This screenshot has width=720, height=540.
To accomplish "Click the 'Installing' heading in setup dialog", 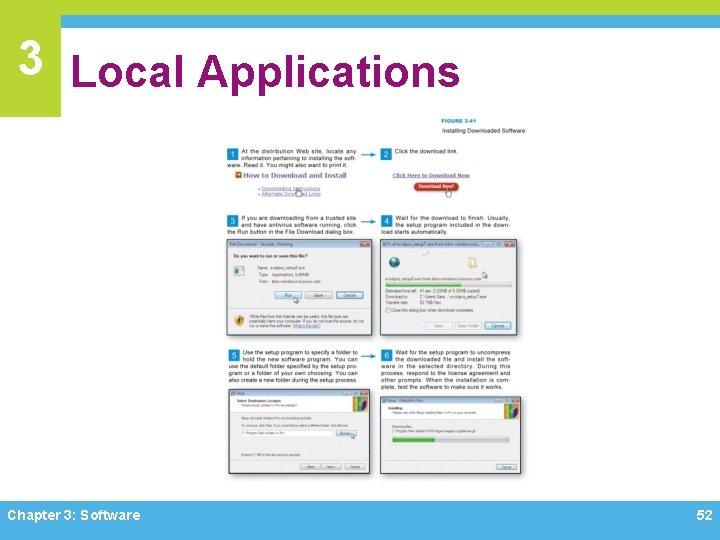I will [x=395, y=408].
